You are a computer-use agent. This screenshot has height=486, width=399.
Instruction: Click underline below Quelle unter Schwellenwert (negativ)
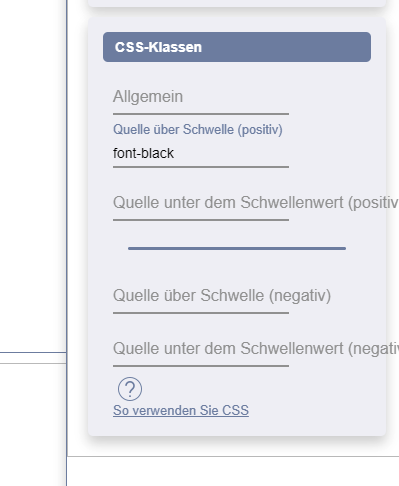(x=201, y=366)
